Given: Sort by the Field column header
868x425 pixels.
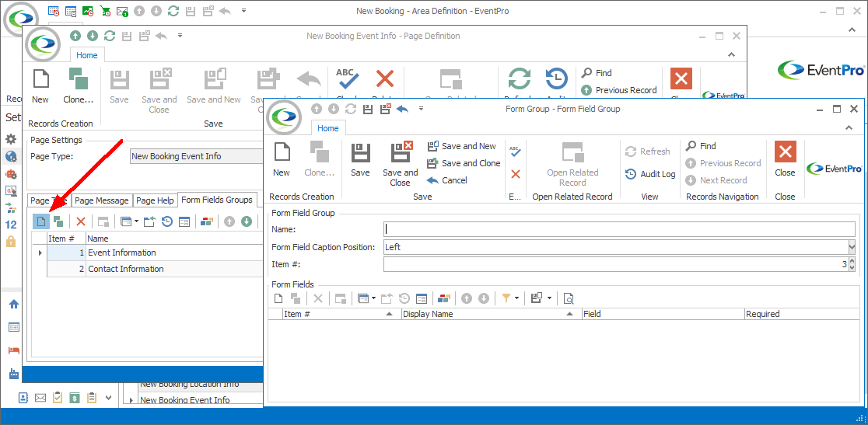Looking at the screenshot, I should [663, 314].
